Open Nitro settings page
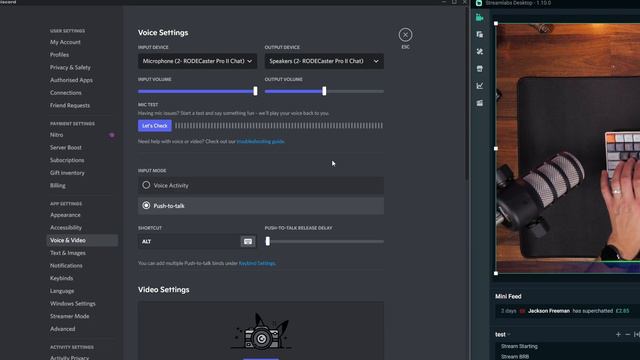640x360 pixels. click(57, 135)
